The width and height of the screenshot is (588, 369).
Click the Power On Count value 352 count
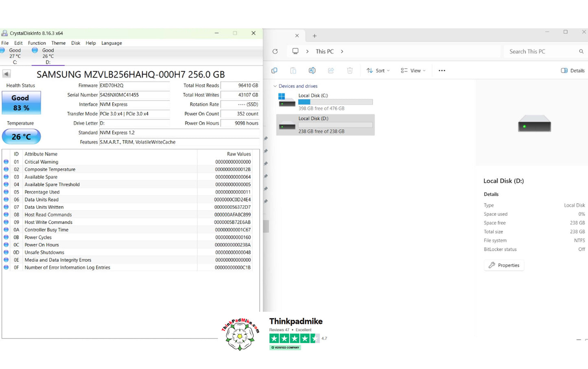tap(240, 114)
